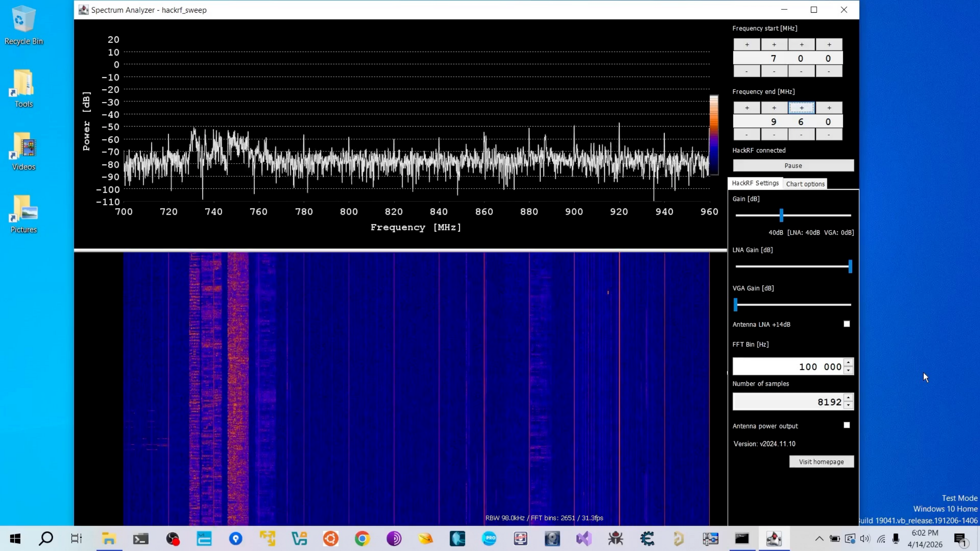This screenshot has width=980, height=551.
Task: Click the LNA Gain slider handle
Action: (850, 267)
